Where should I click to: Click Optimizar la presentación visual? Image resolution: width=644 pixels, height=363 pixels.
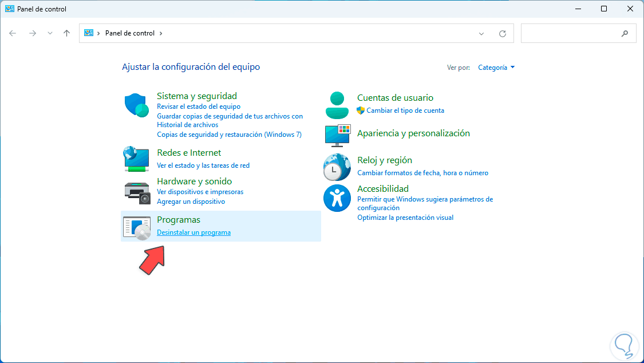[x=405, y=218]
